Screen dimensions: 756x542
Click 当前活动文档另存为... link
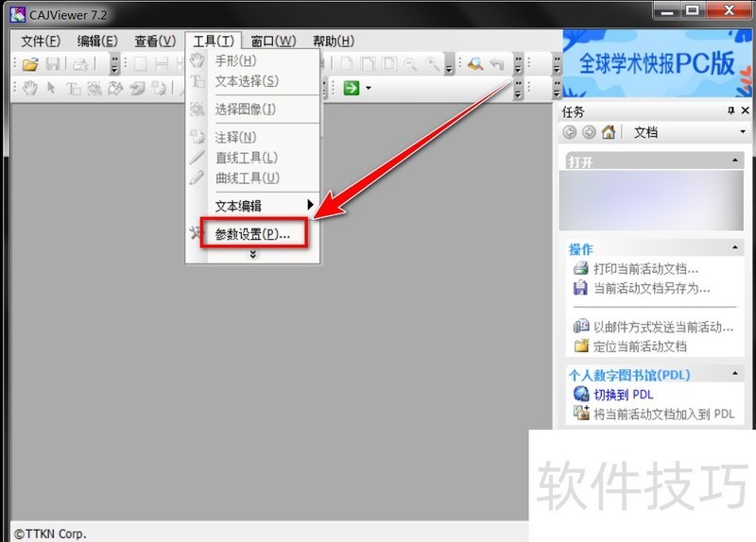coord(652,289)
